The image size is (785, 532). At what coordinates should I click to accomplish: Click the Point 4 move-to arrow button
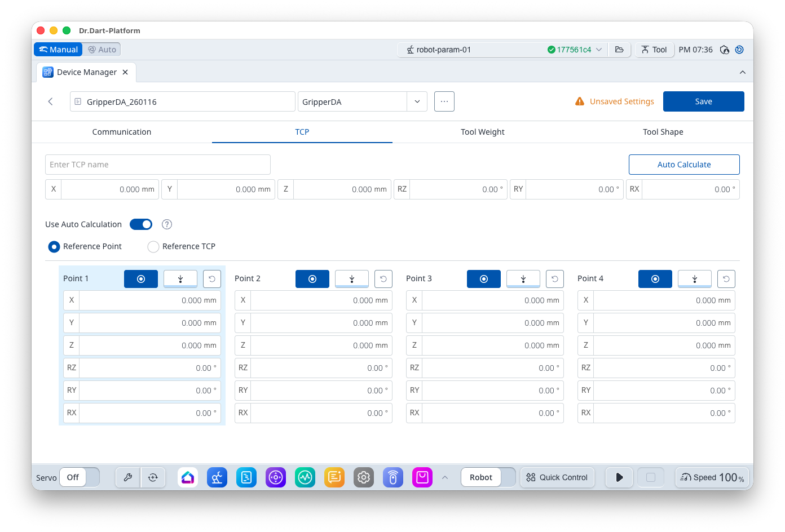tap(695, 279)
